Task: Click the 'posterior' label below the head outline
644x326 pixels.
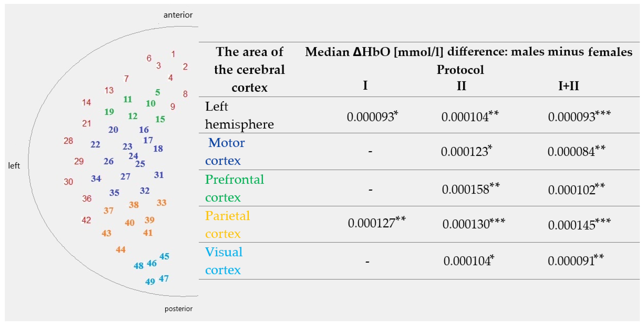Action: tap(178, 309)
